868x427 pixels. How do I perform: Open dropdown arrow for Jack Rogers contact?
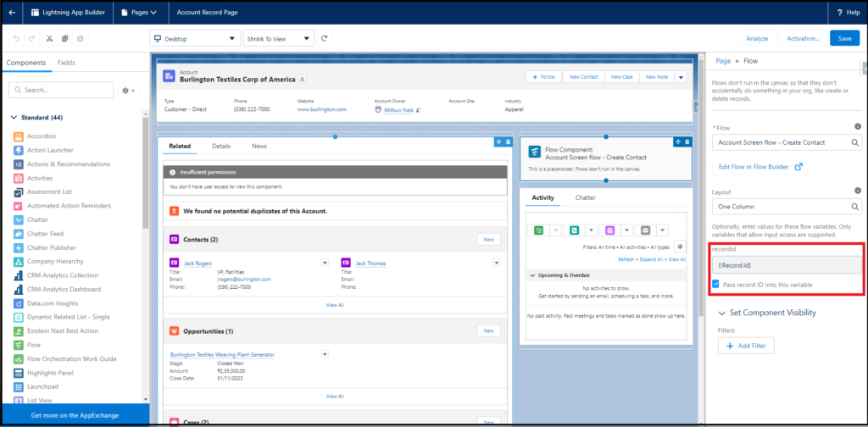coord(325,263)
